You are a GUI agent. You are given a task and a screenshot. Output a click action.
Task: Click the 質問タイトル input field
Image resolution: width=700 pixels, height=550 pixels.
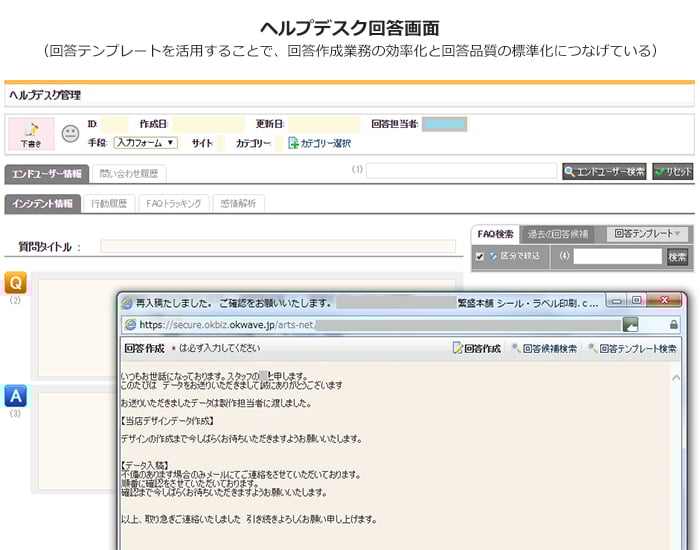[x=278, y=246]
